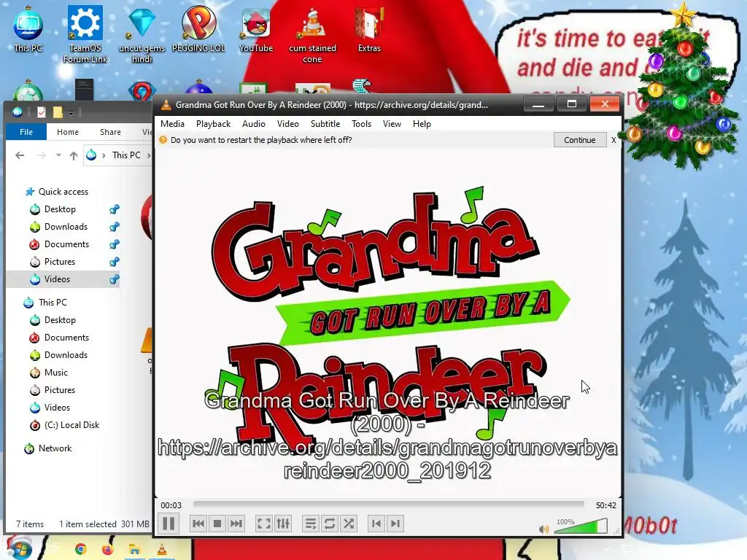
Task: Open uncut gems hindi shortcut
Action: [142, 34]
